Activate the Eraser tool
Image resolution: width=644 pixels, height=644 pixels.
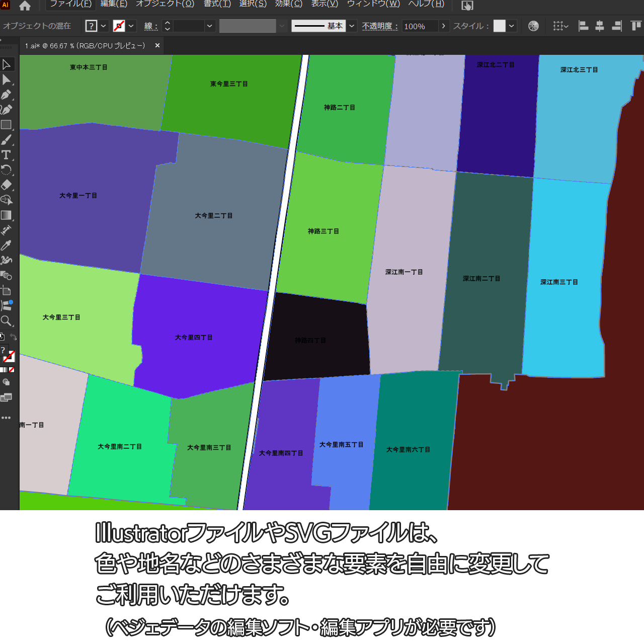7,185
